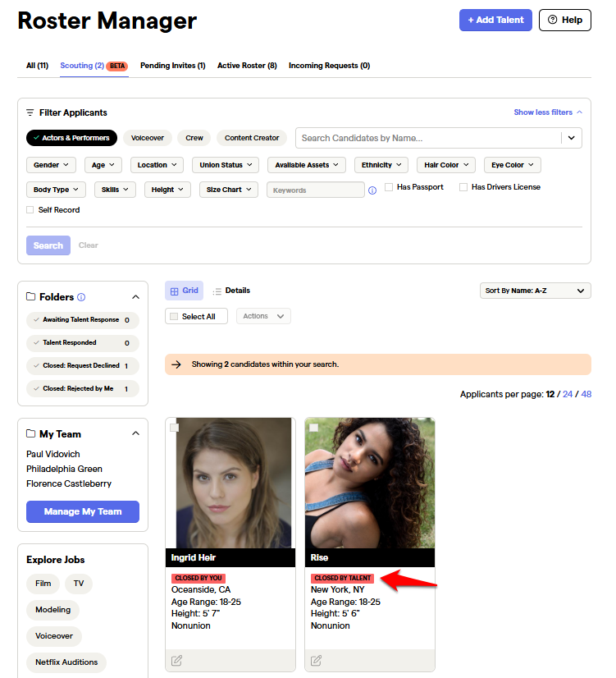This screenshot has width=616, height=678.
Task: Open Help with the question mark icon
Action: [553, 20]
